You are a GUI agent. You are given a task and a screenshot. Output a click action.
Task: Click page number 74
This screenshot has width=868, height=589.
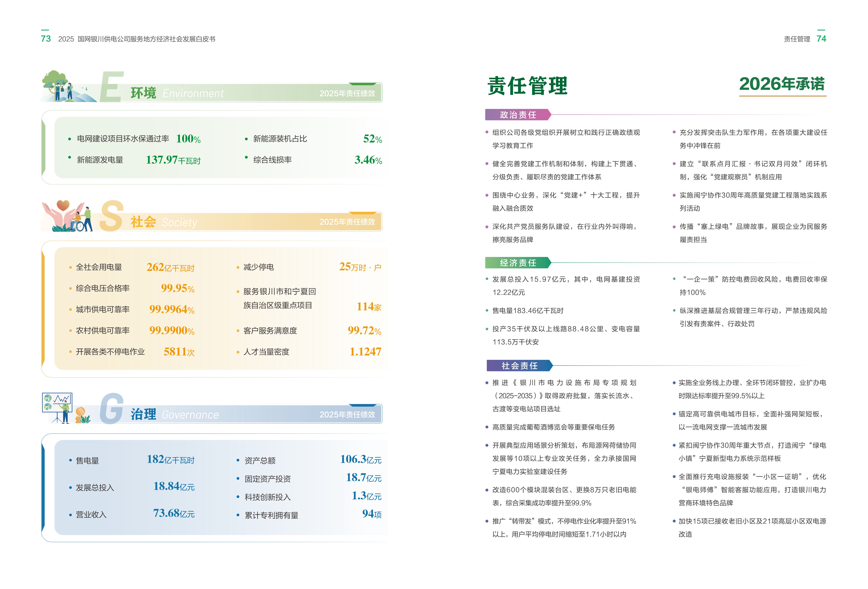pyautogui.click(x=821, y=39)
